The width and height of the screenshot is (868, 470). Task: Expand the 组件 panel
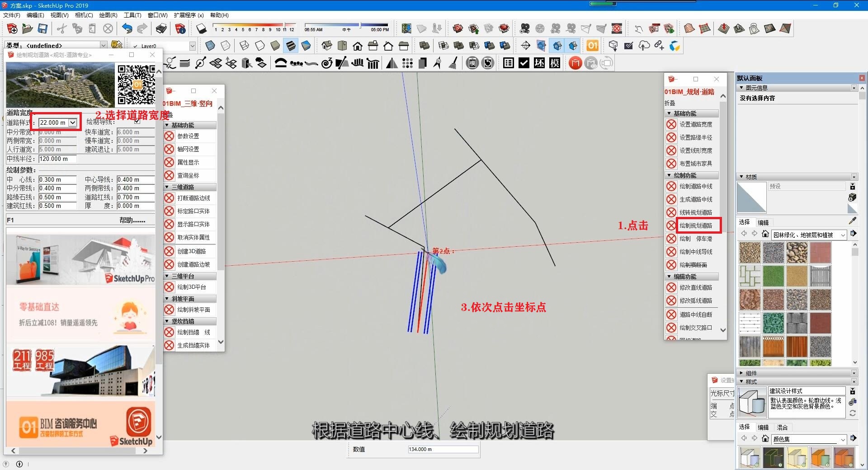click(741, 373)
